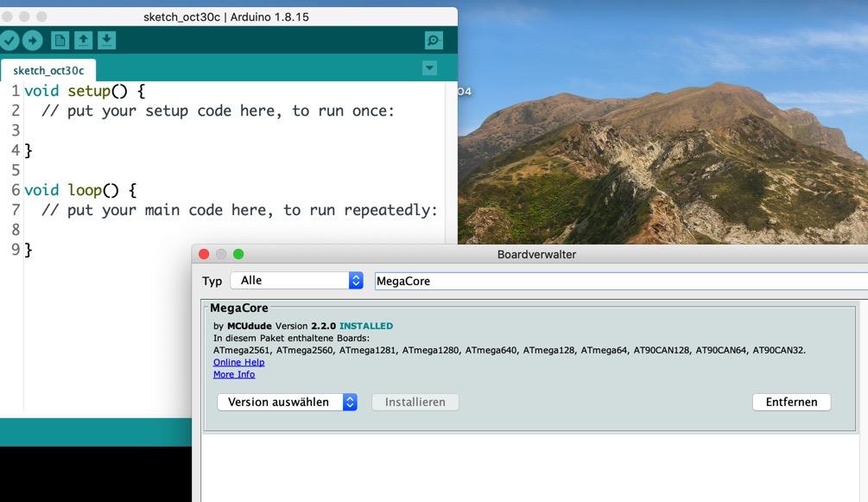Select the sketch_oct30c tab
Screen dimensions: 868x502
tap(48, 70)
